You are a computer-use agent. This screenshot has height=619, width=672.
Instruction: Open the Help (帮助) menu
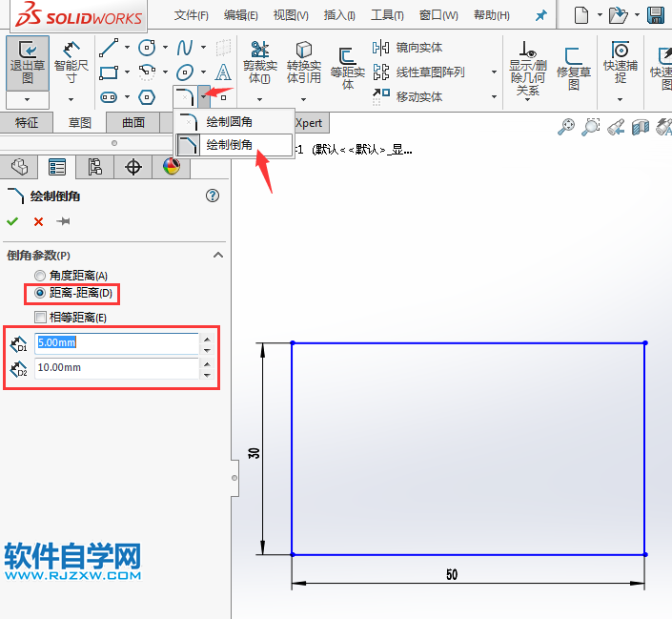(x=492, y=15)
